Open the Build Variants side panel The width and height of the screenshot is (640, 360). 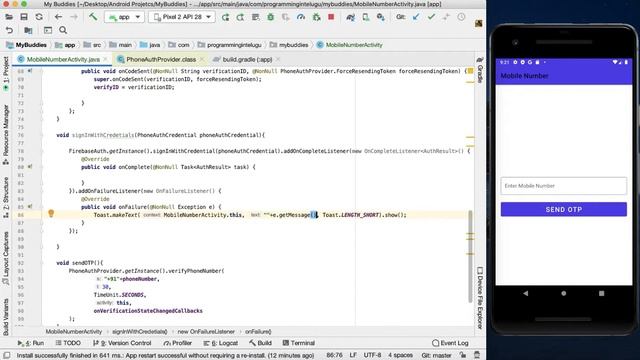pyautogui.click(x=6, y=317)
